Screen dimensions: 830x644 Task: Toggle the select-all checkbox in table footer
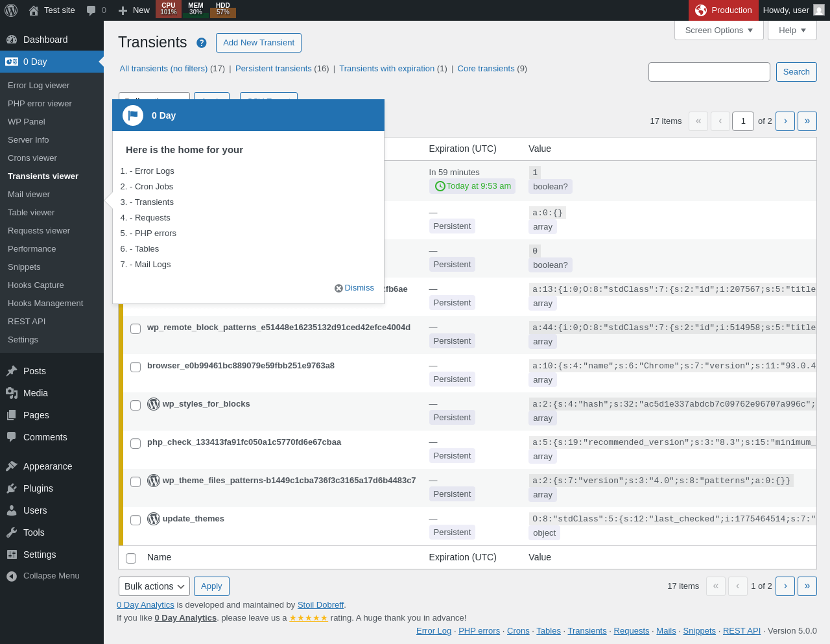(131, 558)
